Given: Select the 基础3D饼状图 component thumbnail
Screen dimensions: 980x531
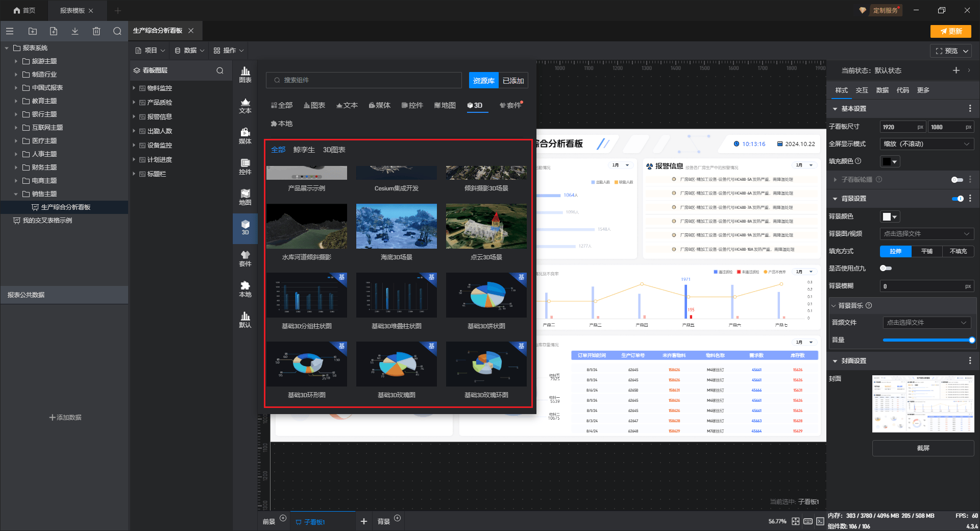Looking at the screenshot, I should point(486,295).
